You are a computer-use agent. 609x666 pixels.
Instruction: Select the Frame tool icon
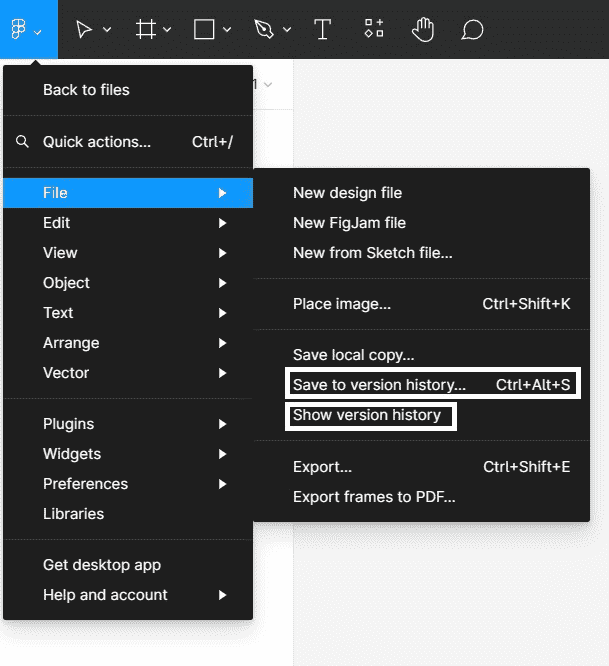(x=146, y=30)
